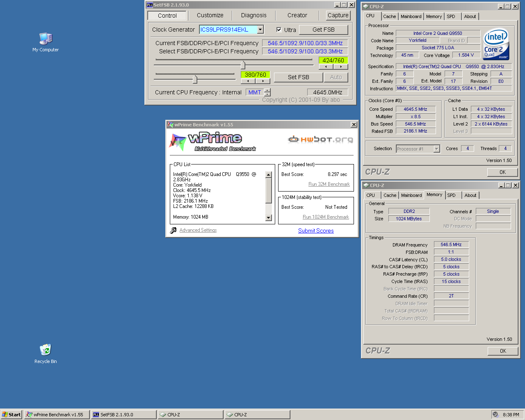Click the Set FSB button

[x=298, y=77]
